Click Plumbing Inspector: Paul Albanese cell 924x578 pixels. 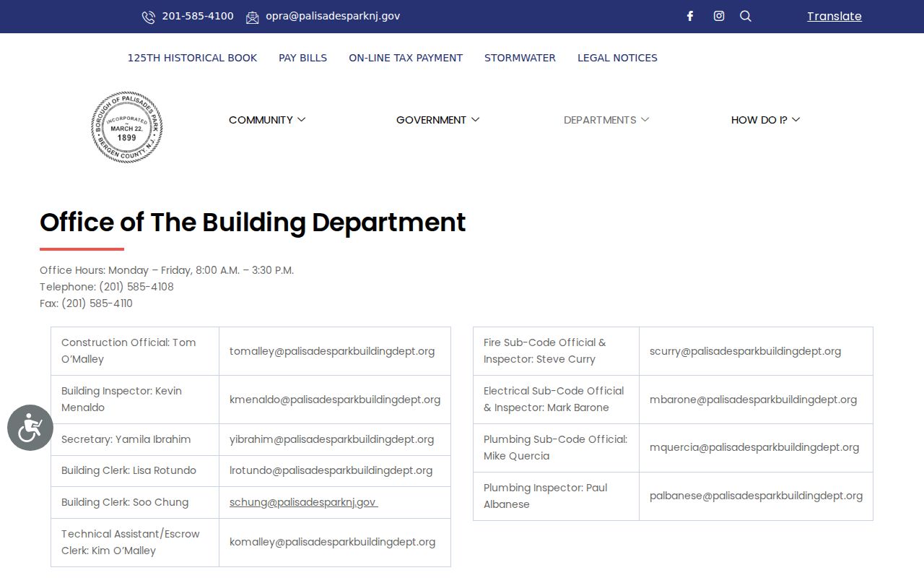556,496
